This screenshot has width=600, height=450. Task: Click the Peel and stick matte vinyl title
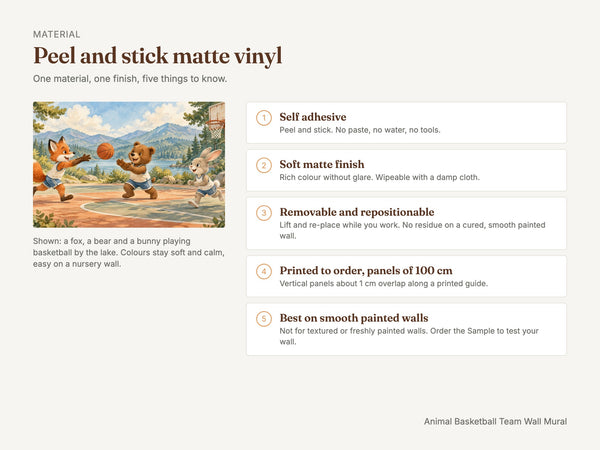pyautogui.click(x=158, y=56)
